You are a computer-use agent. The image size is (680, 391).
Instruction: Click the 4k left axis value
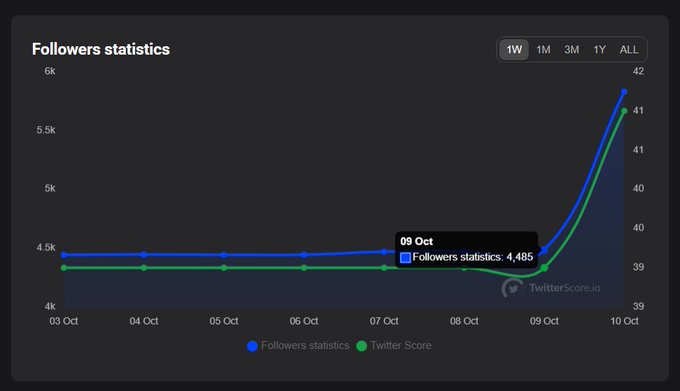click(x=50, y=306)
